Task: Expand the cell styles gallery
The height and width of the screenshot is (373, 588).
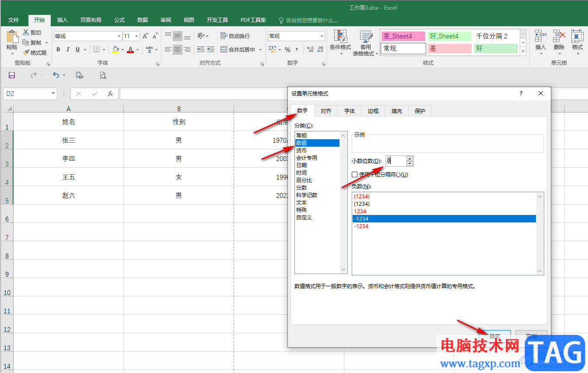Action: pos(523,51)
